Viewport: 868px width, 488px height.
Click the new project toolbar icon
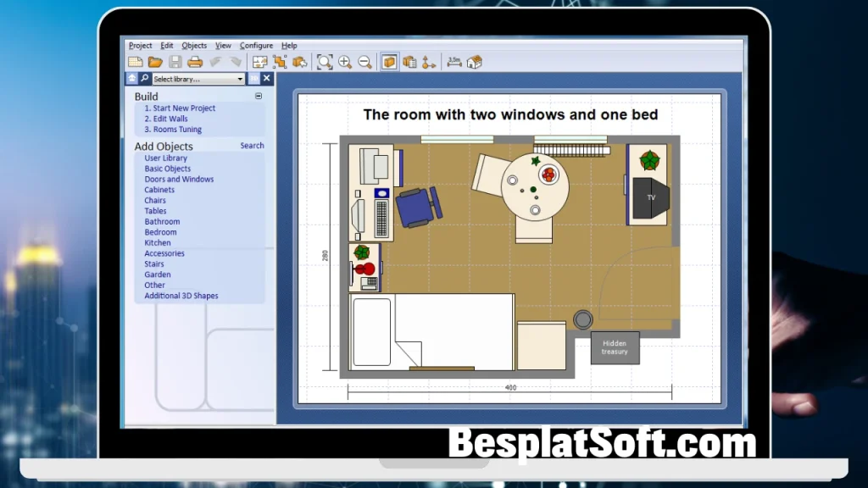[x=136, y=62]
